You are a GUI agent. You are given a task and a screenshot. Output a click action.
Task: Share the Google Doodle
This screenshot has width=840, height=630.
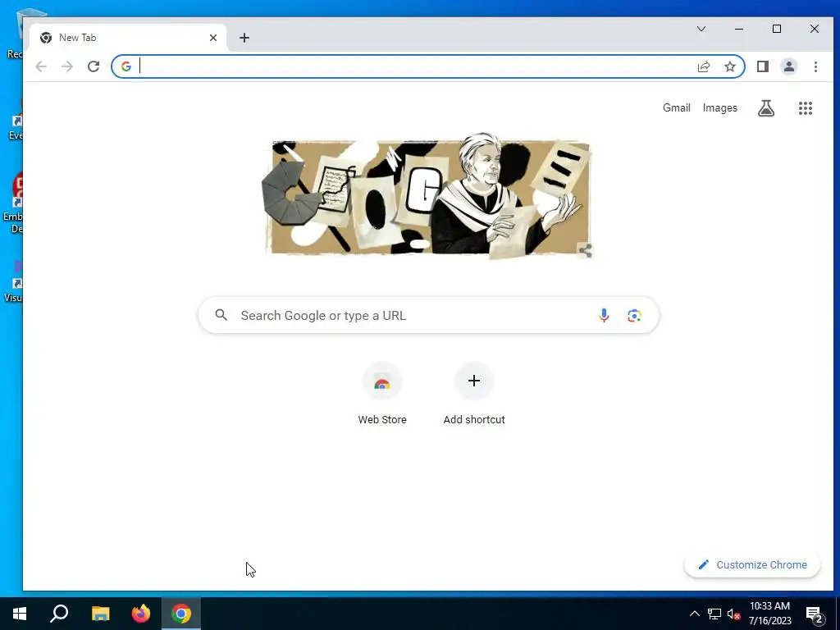coord(585,250)
